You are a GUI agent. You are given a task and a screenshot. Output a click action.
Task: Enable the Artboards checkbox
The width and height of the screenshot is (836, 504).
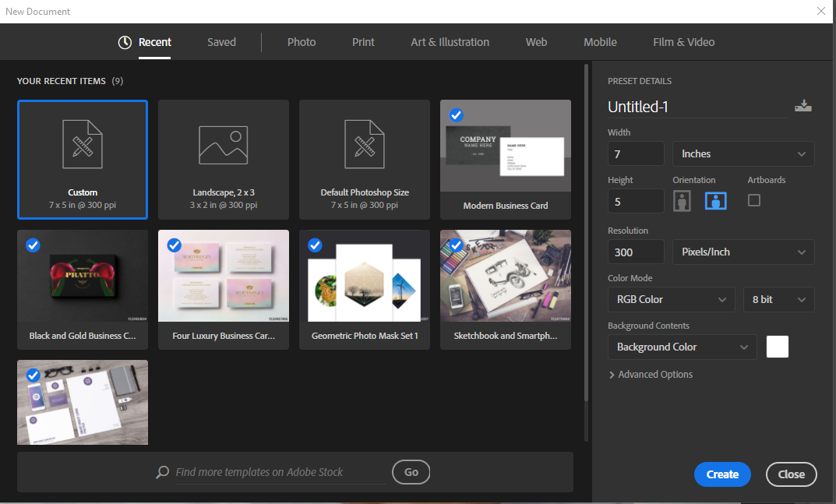(753, 200)
